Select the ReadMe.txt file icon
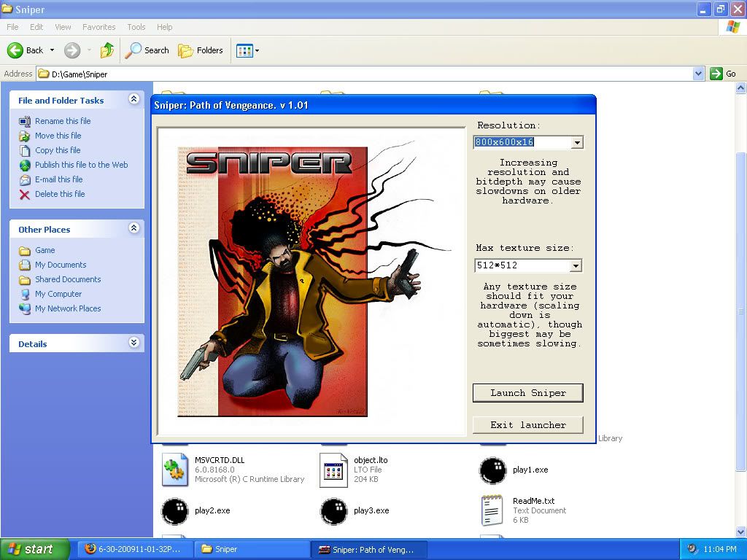 click(492, 510)
